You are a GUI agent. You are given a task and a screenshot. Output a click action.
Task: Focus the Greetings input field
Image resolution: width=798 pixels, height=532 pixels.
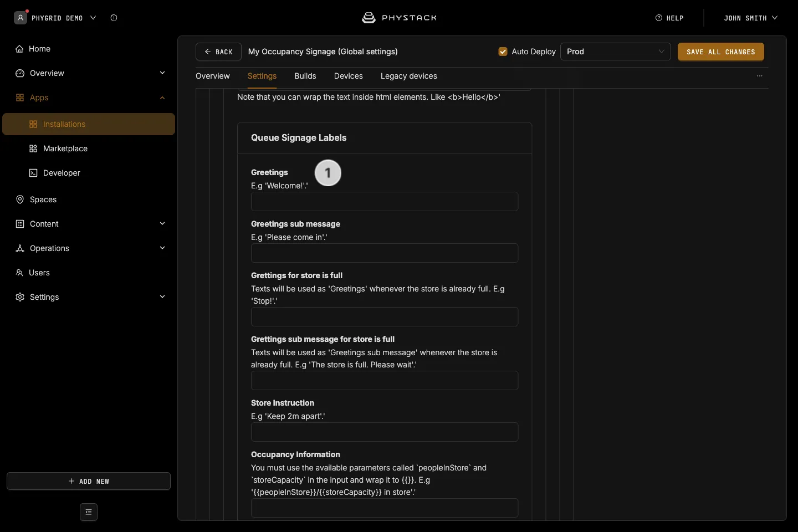tap(385, 202)
